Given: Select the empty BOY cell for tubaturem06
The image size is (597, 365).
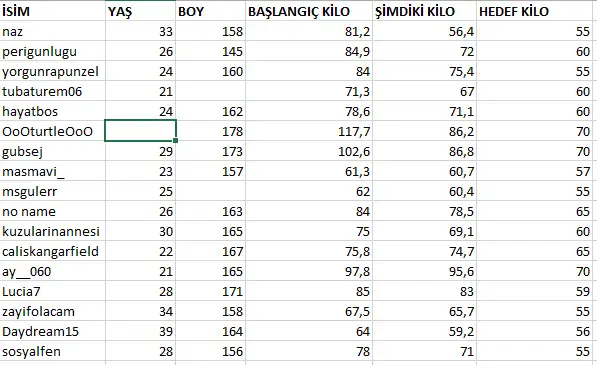Looking at the screenshot, I should (x=211, y=91).
